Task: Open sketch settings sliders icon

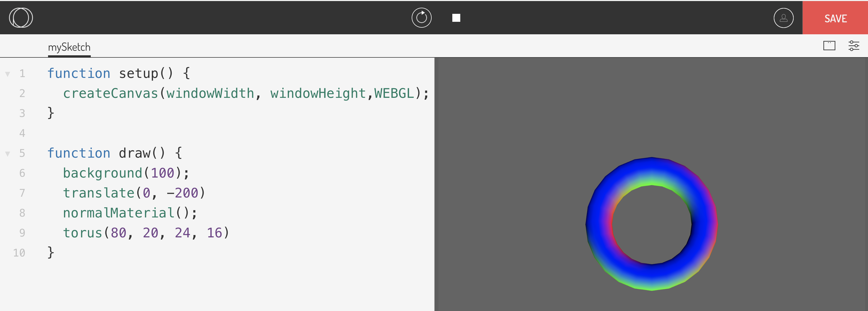Action: pyautogui.click(x=853, y=45)
